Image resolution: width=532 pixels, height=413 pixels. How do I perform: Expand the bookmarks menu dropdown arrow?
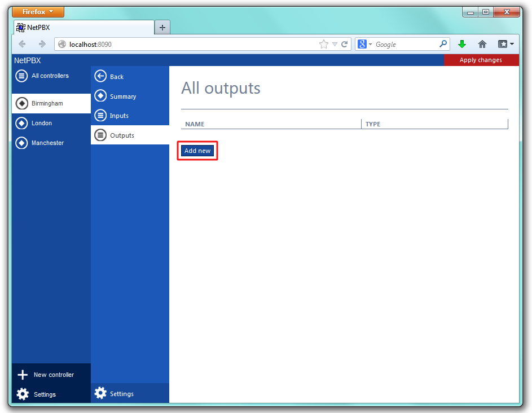click(x=511, y=44)
